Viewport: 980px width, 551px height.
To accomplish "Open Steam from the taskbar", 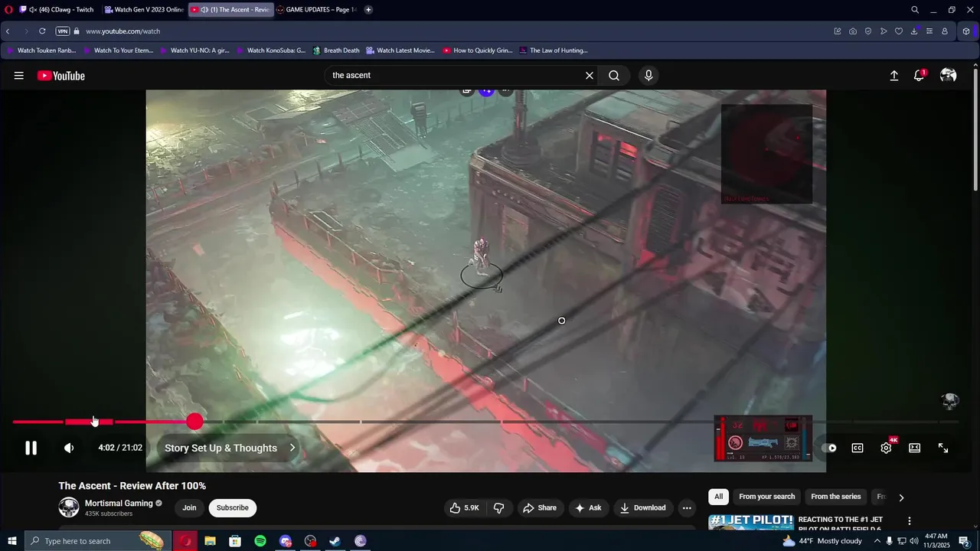I will [335, 541].
